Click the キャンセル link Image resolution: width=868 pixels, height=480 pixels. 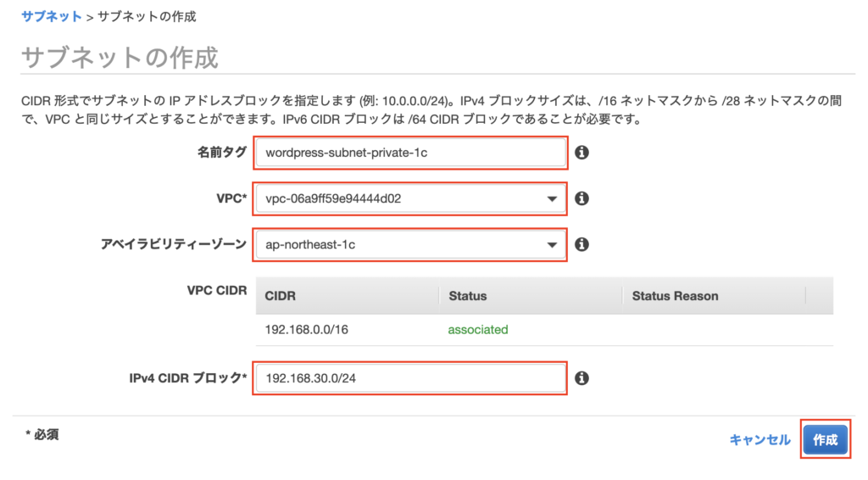(x=759, y=439)
